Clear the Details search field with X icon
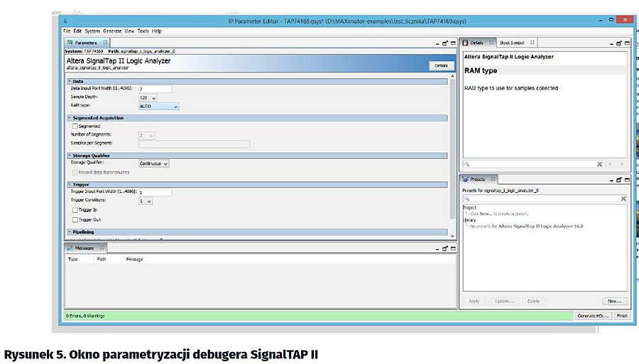The image size is (639, 364). click(600, 164)
